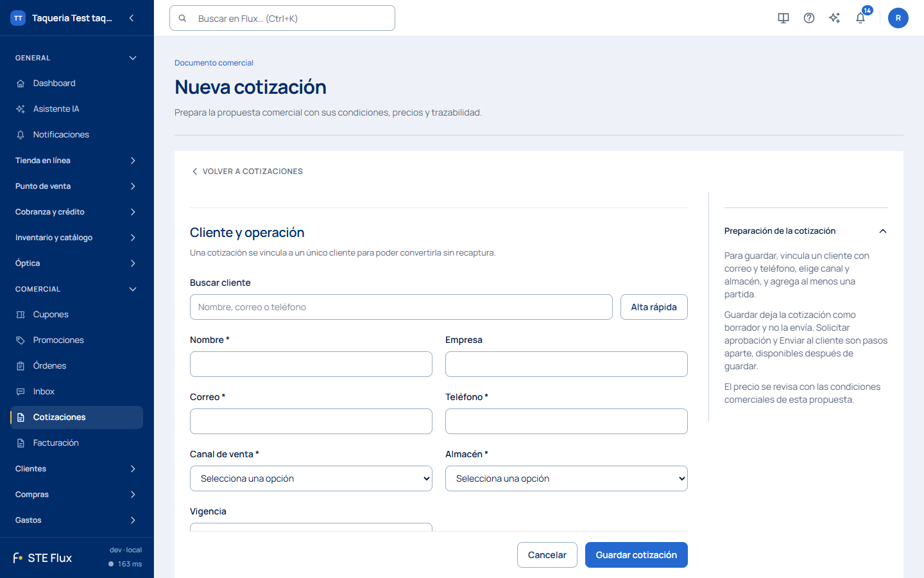Open the Canal de venta dropdown

[x=311, y=478]
